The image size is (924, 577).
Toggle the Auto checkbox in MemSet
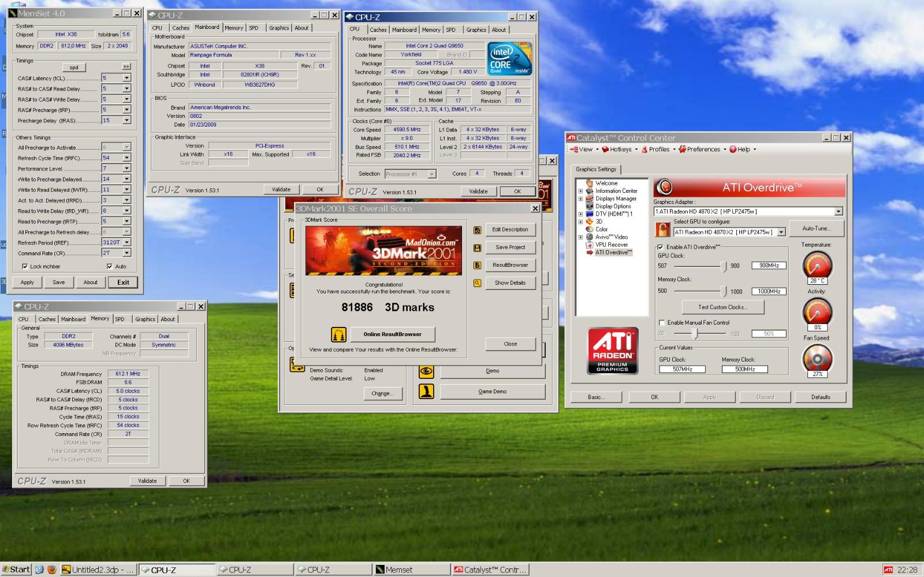110,266
